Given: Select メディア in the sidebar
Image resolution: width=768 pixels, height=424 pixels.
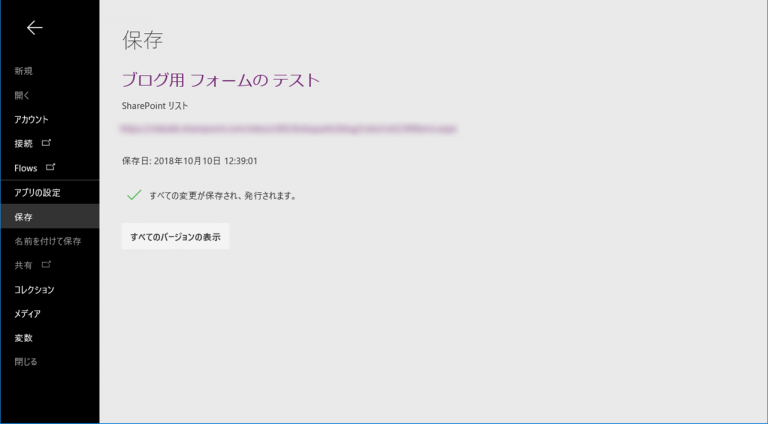Looking at the screenshot, I should tap(28, 313).
